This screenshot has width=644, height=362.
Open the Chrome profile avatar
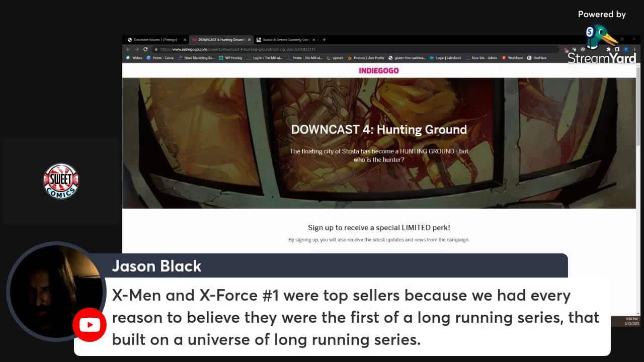[x=626, y=49]
